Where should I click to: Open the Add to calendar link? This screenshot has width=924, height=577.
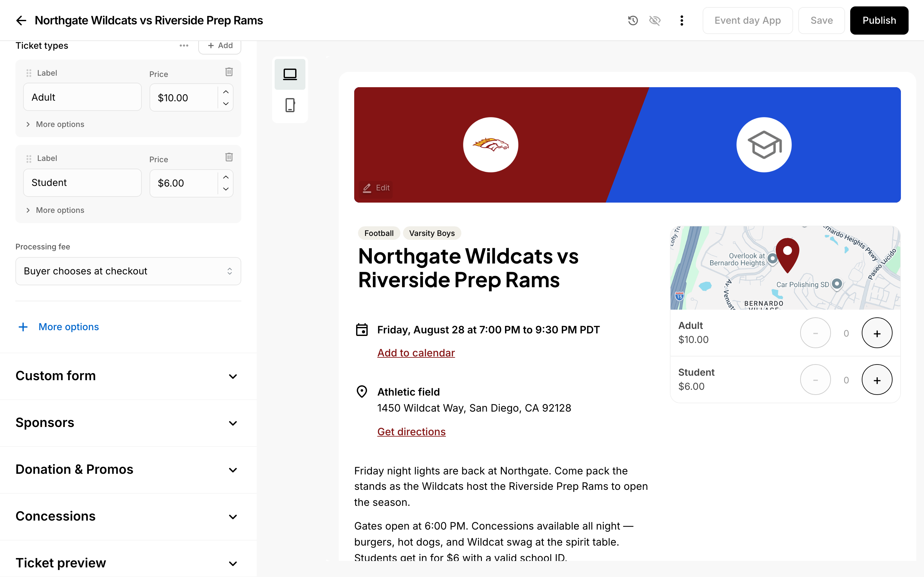[416, 353]
